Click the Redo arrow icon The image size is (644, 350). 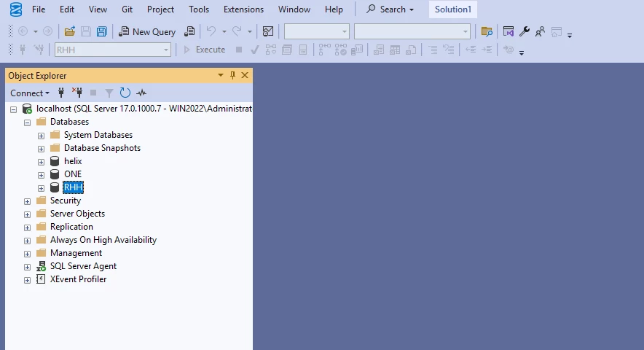(x=237, y=31)
